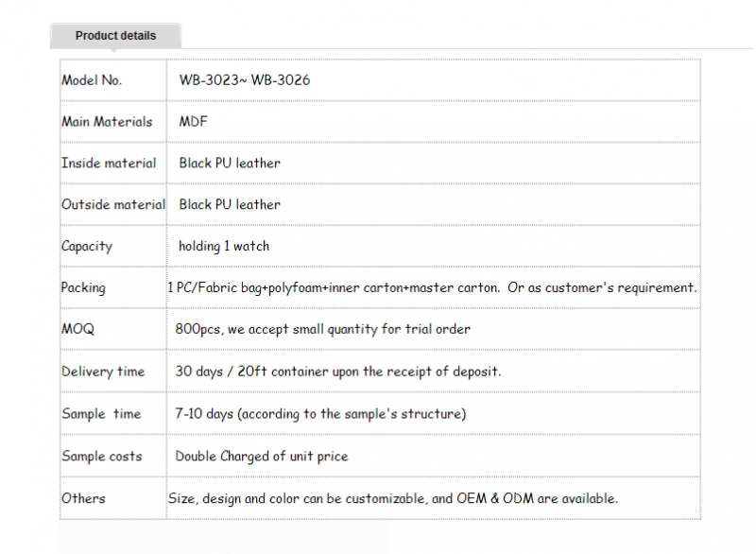Select the MDF material value
756x554 pixels.
pos(193,122)
